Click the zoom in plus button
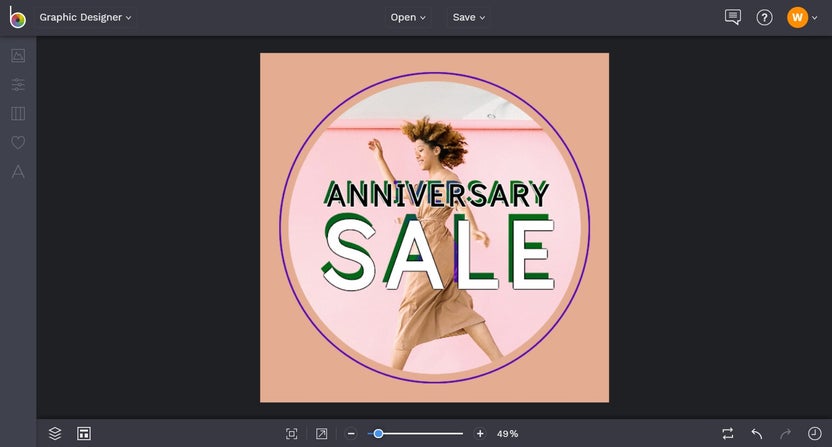This screenshot has width=832, height=447. 480,434
